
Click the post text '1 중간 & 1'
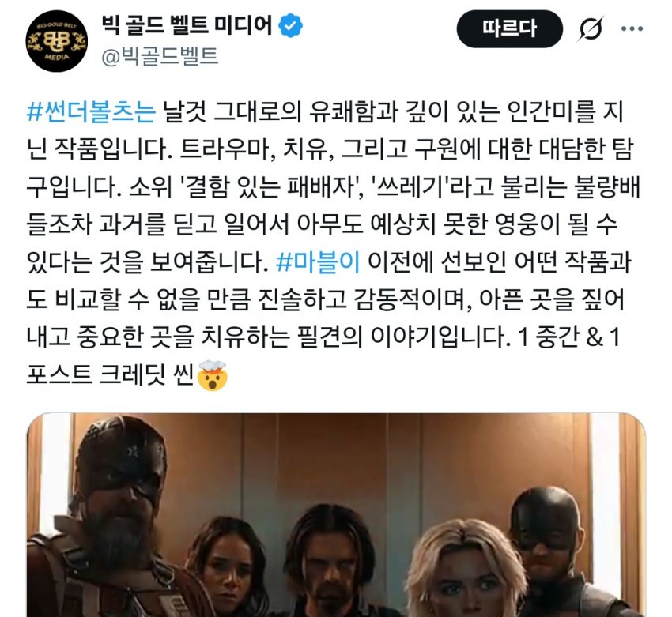(569, 337)
